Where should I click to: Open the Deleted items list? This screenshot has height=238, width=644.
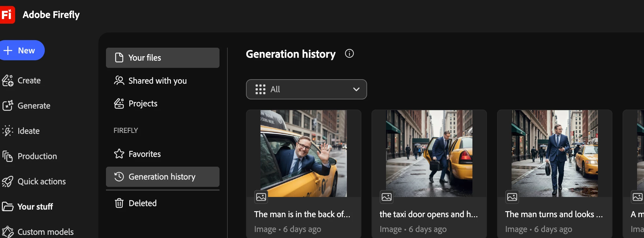(x=163, y=203)
